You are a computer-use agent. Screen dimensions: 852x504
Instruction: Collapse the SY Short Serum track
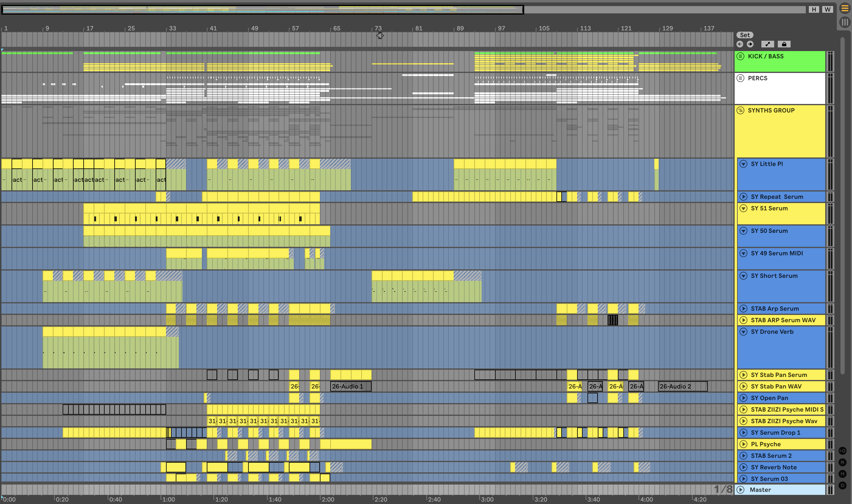pyautogui.click(x=744, y=276)
